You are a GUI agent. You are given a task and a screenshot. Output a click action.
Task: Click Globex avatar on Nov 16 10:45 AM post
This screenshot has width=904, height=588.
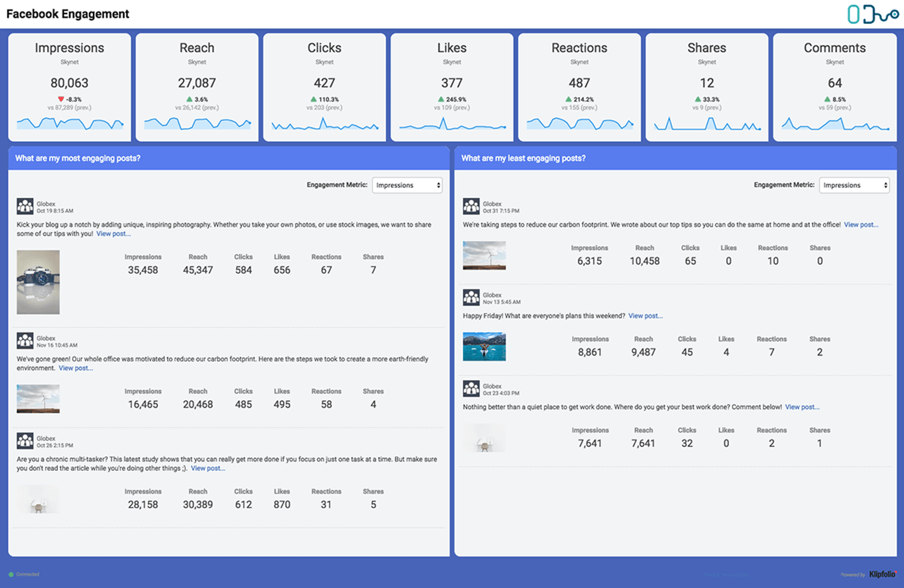point(25,341)
